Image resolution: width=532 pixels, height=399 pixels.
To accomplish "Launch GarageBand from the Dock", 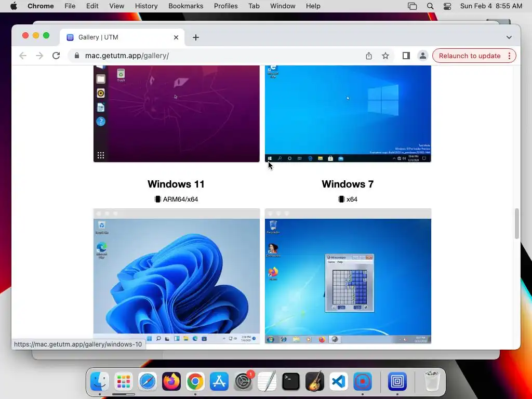I will 315,381.
